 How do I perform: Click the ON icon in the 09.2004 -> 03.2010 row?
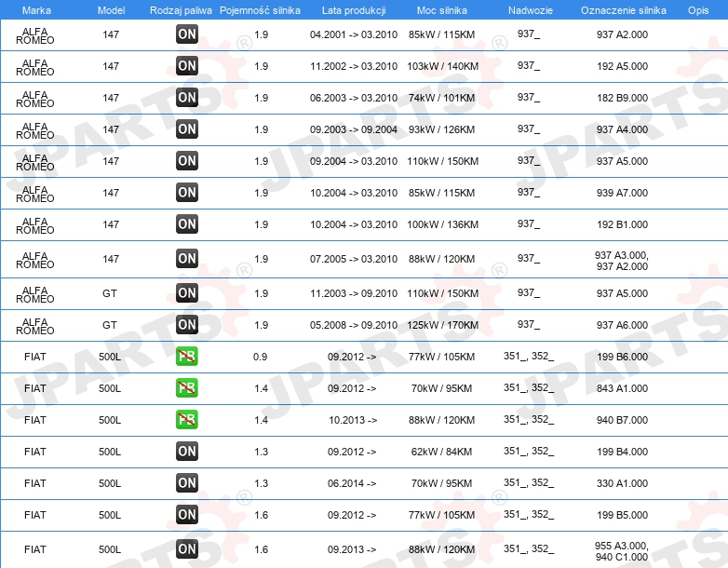click(187, 161)
